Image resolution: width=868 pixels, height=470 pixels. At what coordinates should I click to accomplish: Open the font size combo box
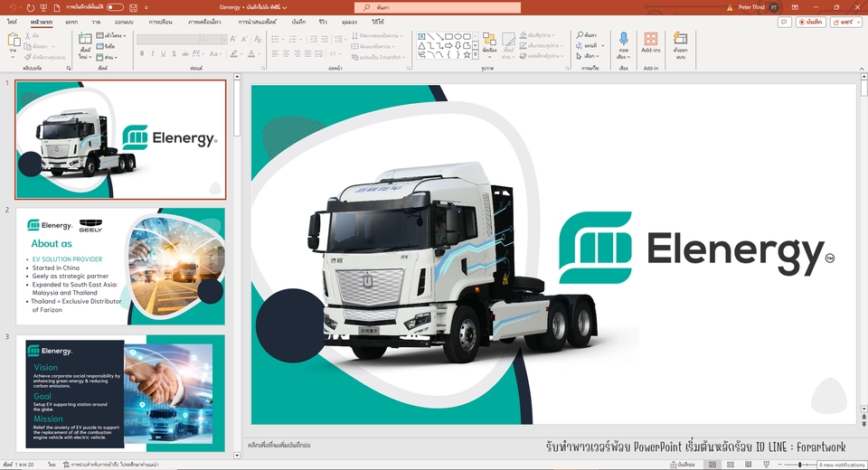(x=216, y=39)
